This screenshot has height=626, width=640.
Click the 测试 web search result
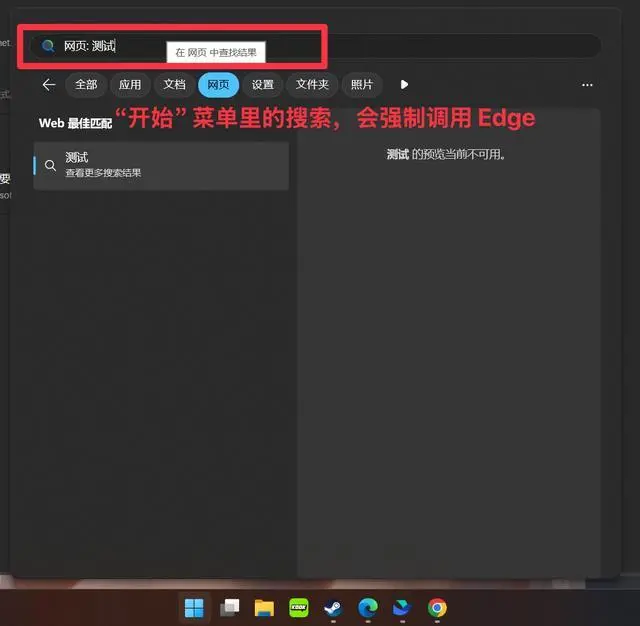[x=161, y=165]
